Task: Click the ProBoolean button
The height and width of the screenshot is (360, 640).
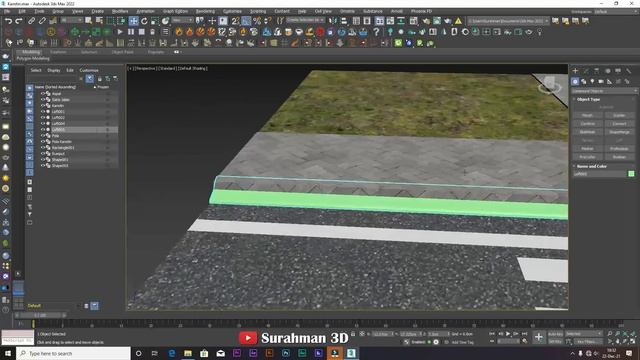Action: point(619,149)
